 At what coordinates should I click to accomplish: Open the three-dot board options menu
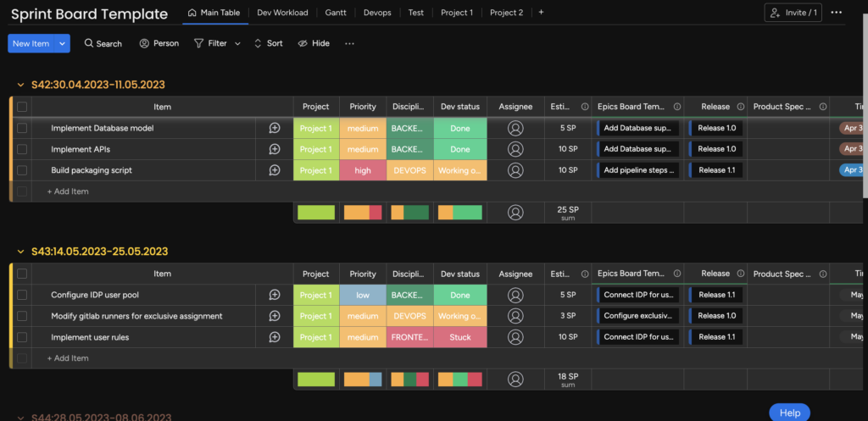click(837, 13)
